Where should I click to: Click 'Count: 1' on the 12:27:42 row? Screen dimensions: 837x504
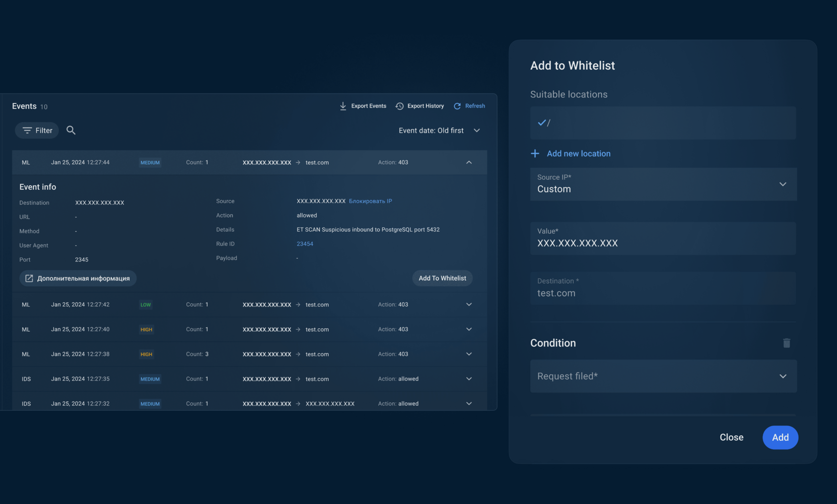click(197, 304)
